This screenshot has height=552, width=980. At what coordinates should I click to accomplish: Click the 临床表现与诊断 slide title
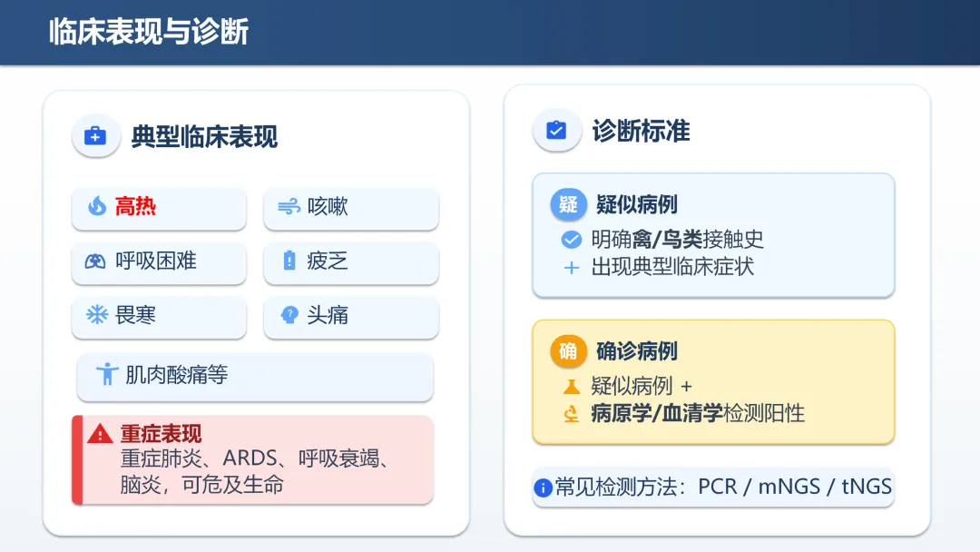(x=149, y=31)
